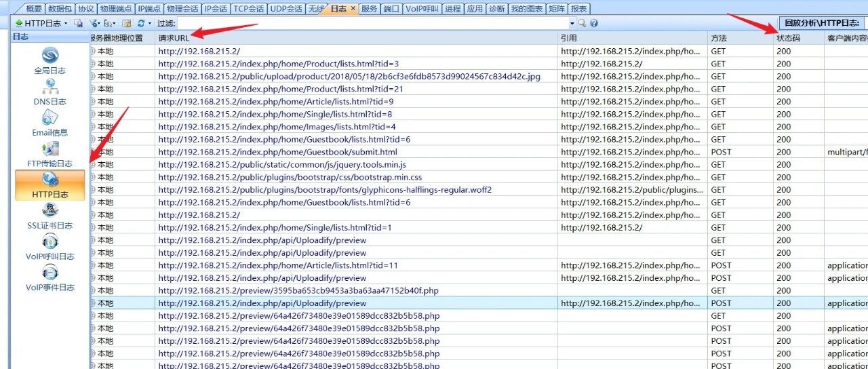Viewport: 868px width, 369px height.
Task: Switch to the VoIP呼叫 tab
Action: coord(422,9)
